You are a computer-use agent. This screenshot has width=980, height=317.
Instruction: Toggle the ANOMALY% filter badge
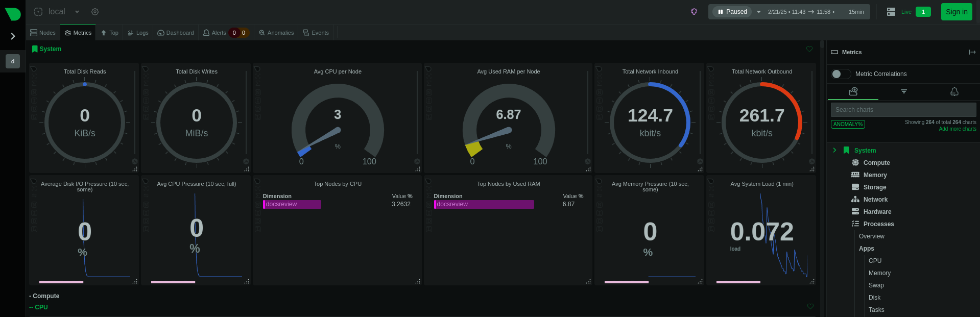(848, 124)
